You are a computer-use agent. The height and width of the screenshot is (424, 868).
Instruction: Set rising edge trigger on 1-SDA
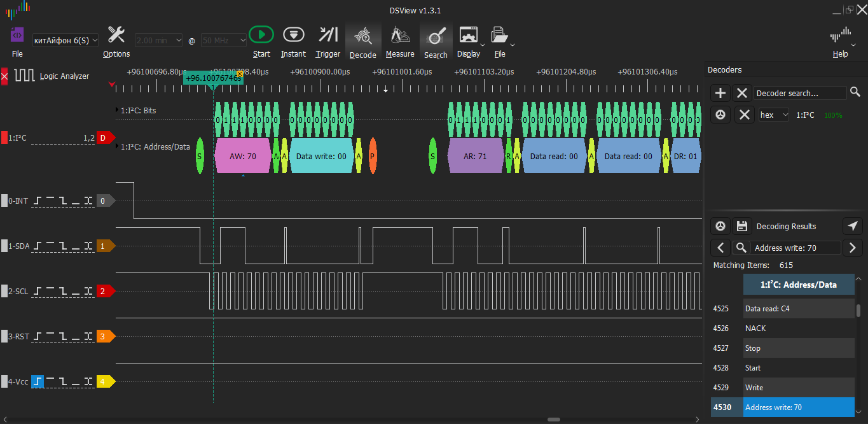click(x=38, y=246)
